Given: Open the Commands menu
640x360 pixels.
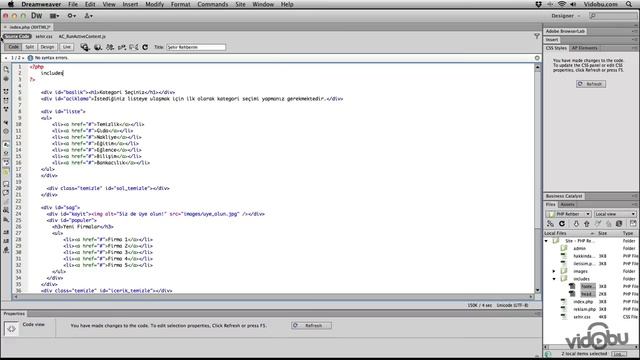Looking at the screenshot, I should [213, 4].
